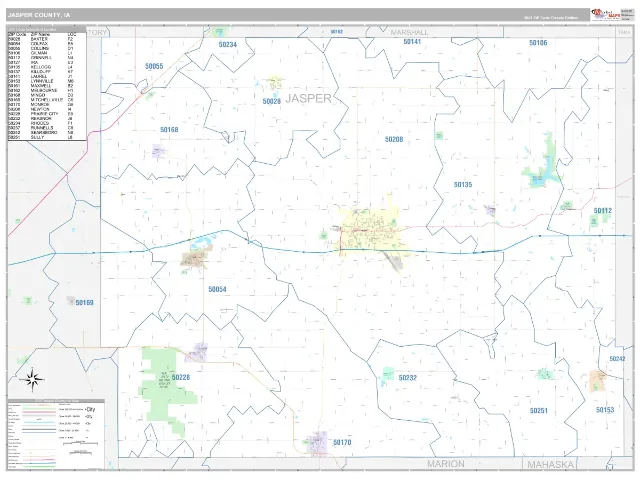Click ZIP code 50169 label
640x480 pixels.
click(x=84, y=302)
